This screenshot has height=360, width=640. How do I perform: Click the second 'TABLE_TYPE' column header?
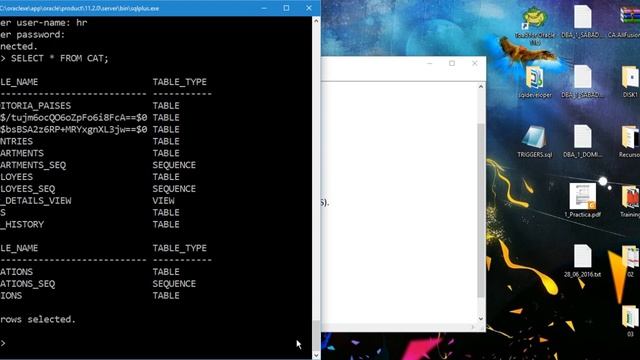(180, 248)
